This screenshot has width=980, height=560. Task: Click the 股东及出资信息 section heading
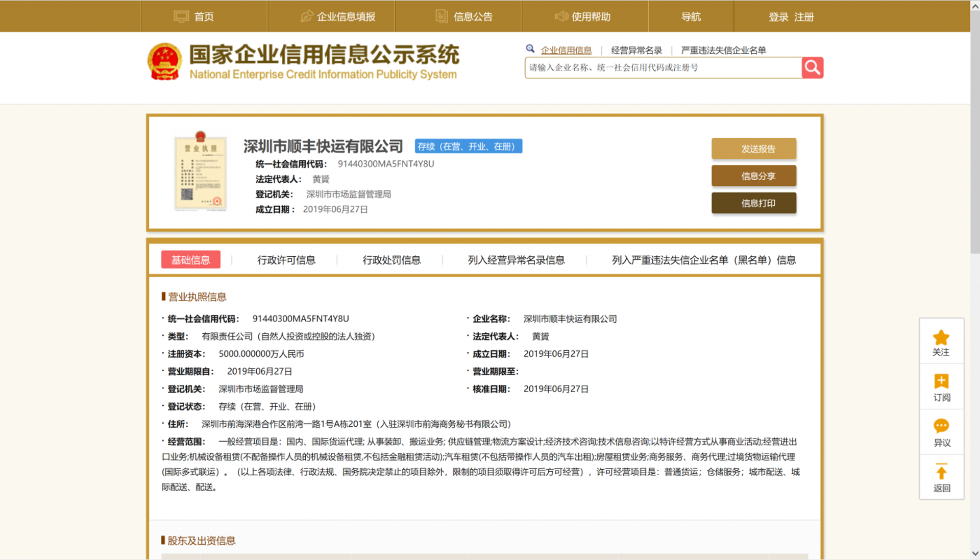pos(201,541)
